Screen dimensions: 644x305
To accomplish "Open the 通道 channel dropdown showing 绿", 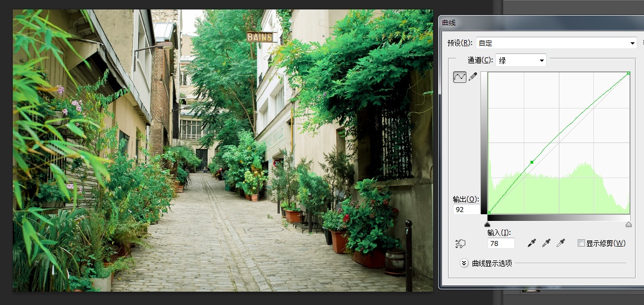I will click(521, 60).
